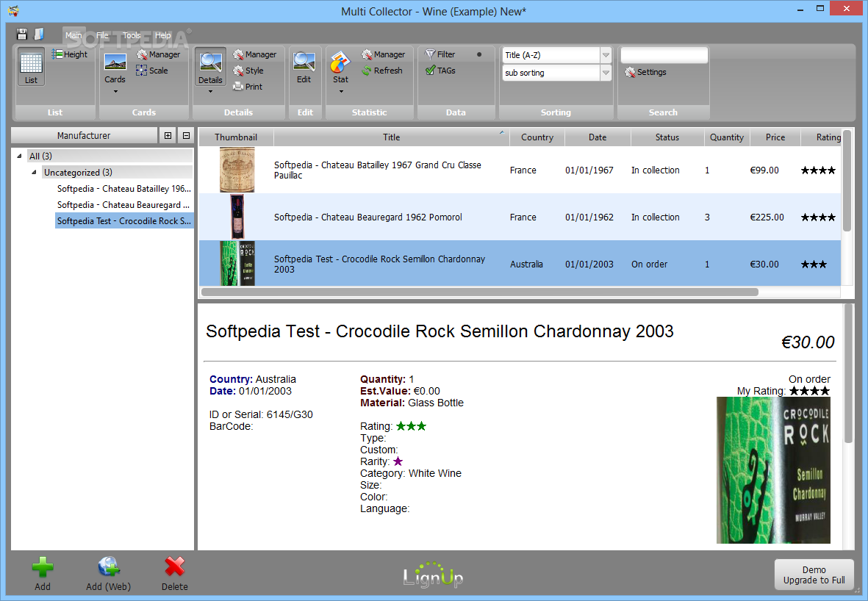Click Crocodile Rock thumbnail in list
The height and width of the screenshot is (601, 868).
coord(237,264)
